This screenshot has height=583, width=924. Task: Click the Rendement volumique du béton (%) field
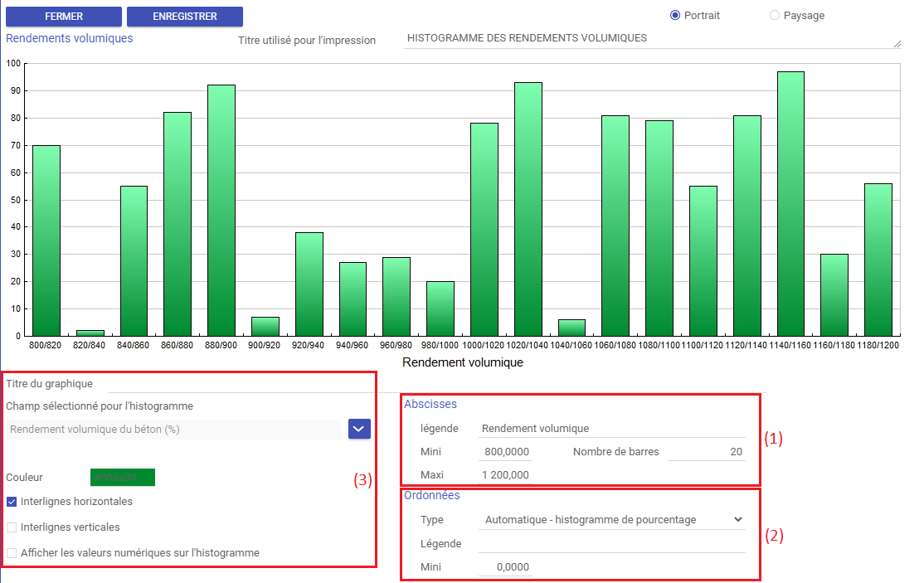point(174,430)
